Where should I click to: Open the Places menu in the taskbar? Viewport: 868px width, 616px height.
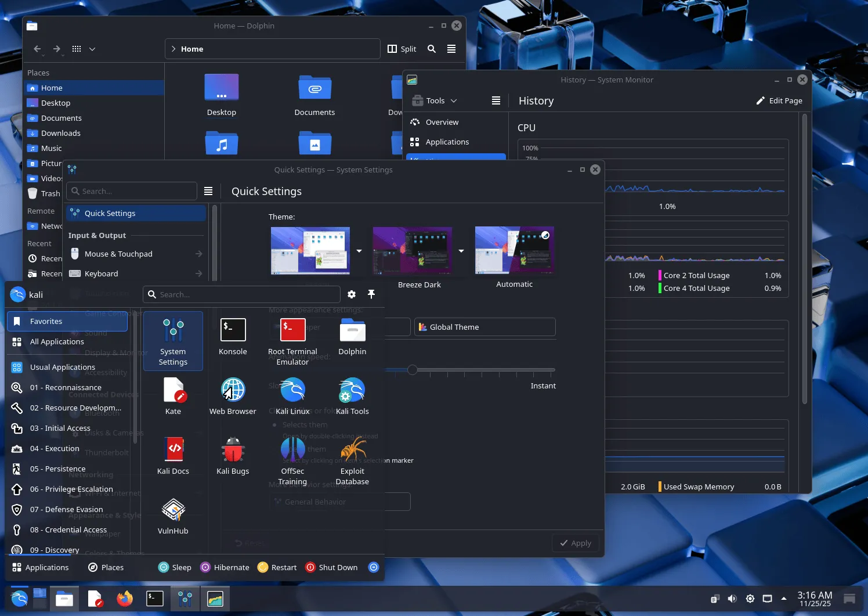[x=111, y=567]
